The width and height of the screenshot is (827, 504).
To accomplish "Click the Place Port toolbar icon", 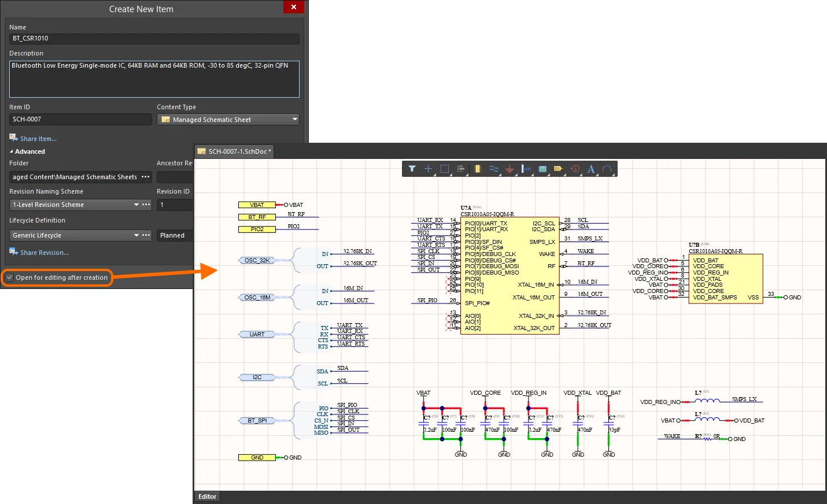I will tap(558, 169).
